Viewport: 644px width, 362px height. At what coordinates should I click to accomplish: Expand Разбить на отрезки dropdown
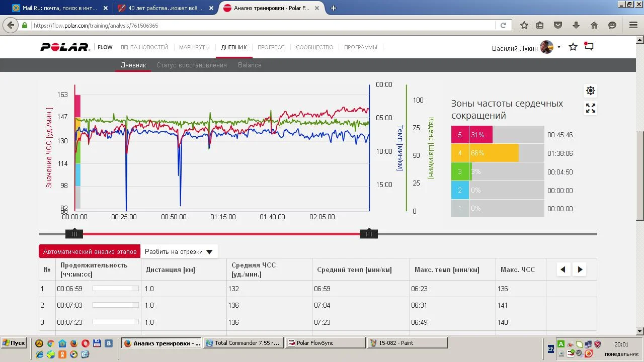click(179, 251)
